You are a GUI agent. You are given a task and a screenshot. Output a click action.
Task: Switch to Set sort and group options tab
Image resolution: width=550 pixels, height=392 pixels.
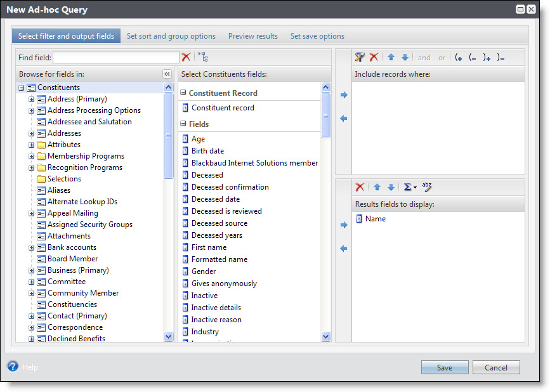(x=171, y=36)
